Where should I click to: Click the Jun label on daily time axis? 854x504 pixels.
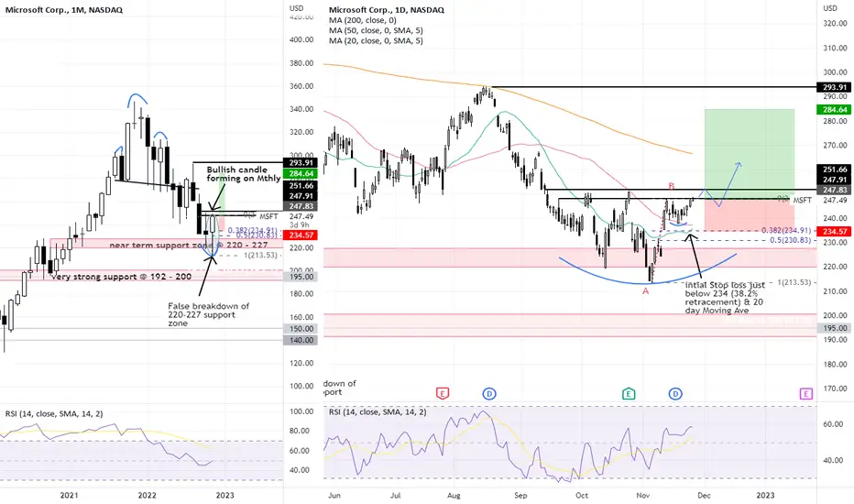click(334, 495)
